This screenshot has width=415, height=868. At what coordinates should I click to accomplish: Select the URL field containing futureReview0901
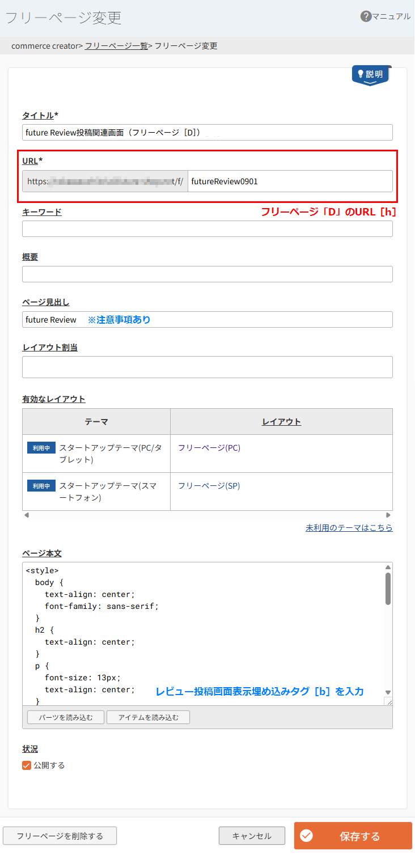point(290,181)
